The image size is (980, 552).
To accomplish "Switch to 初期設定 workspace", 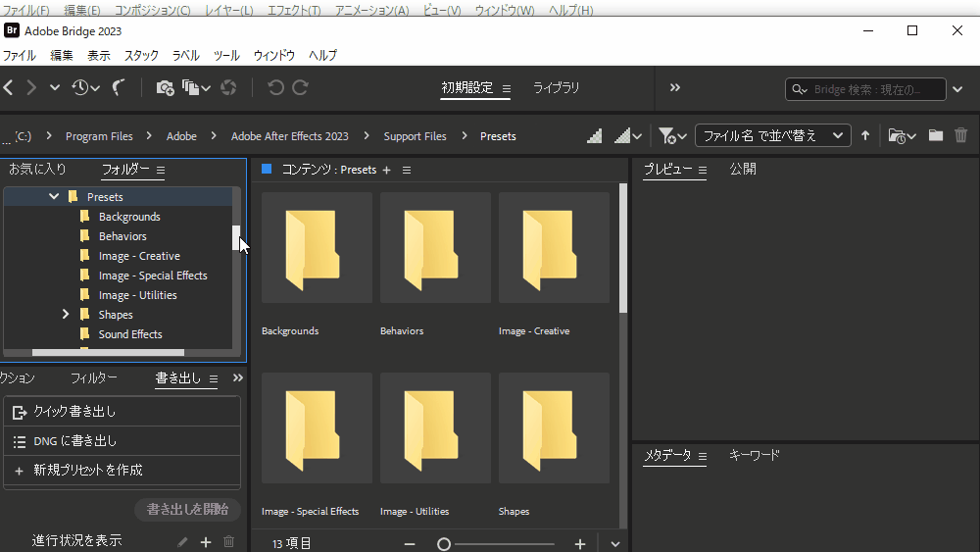I will [466, 87].
